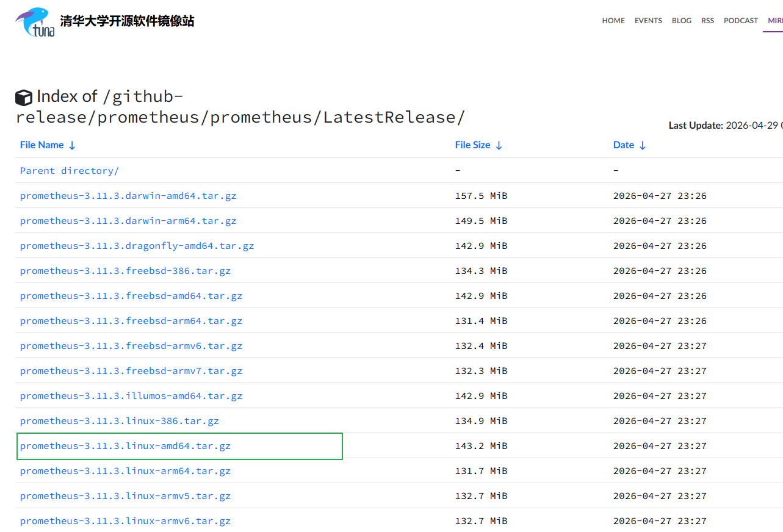The image size is (783, 532).
Task: Click the 134.9 MiB size value
Action: 481,421
